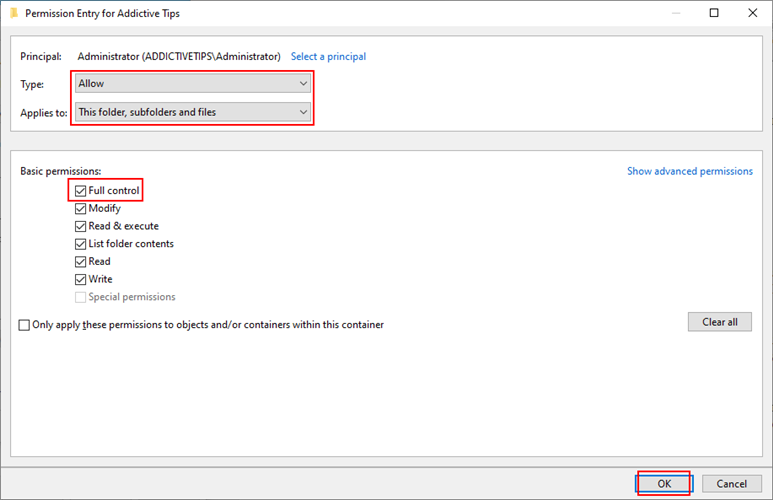
Task: Click the Cancel button
Action: pos(732,484)
